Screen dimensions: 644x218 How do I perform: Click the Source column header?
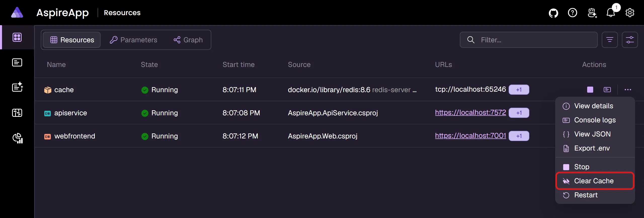[x=299, y=65]
